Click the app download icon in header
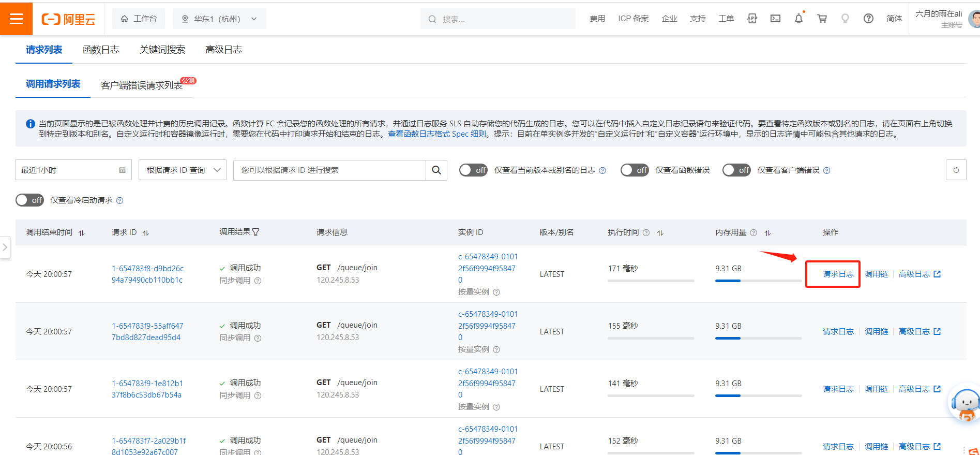980x455 pixels. [752, 19]
